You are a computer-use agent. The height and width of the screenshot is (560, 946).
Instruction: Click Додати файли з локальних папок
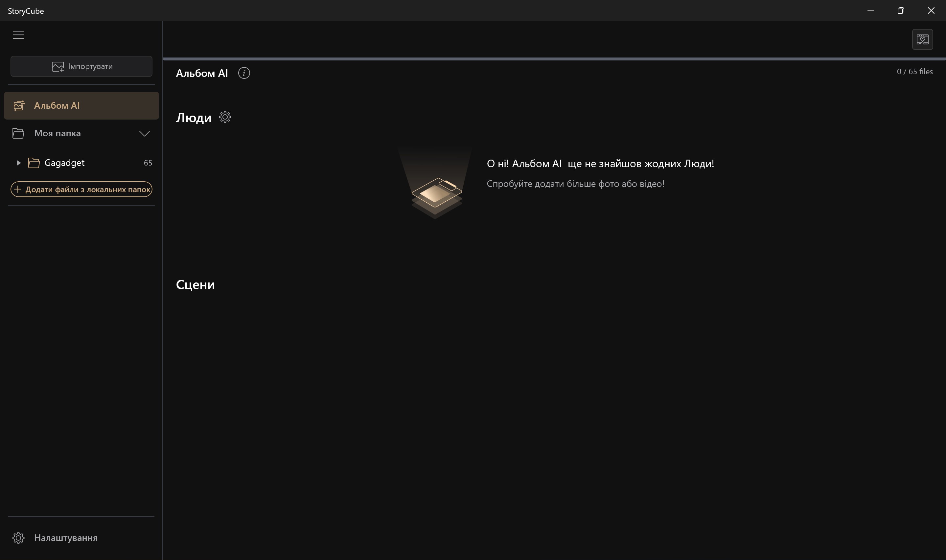click(x=81, y=190)
